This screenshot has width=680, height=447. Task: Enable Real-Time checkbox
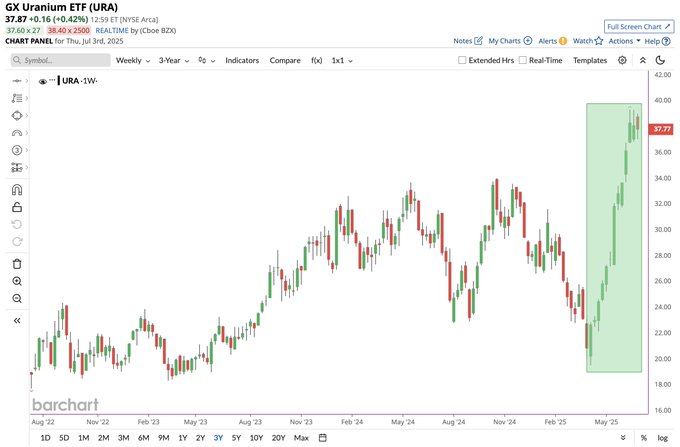point(523,60)
